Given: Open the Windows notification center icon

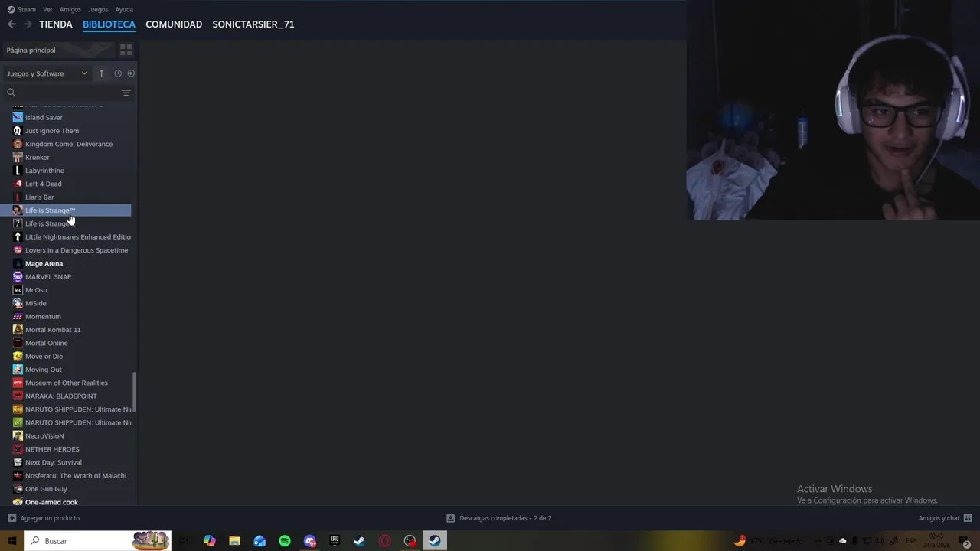Looking at the screenshot, I should coord(965,541).
